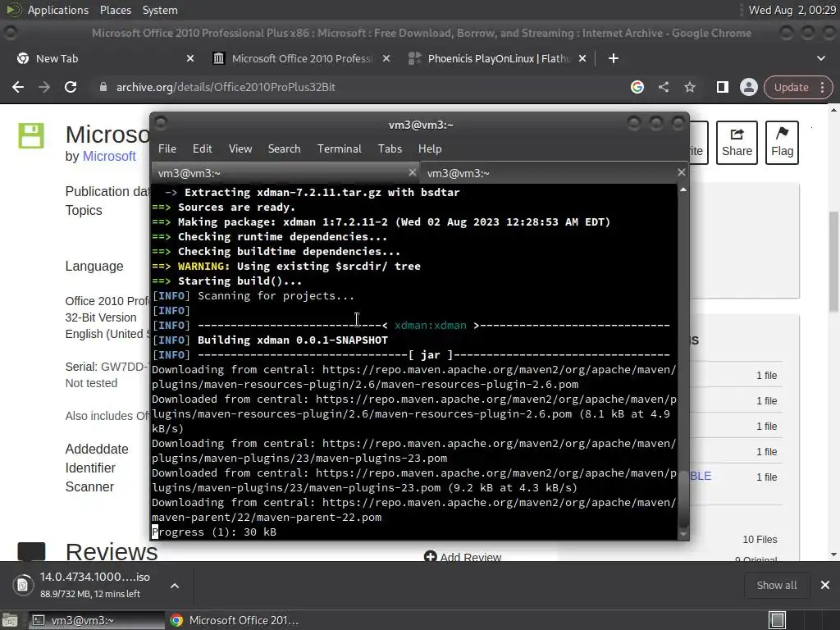Click the Google icon in address bar
The image size is (840, 630).
tap(637, 87)
